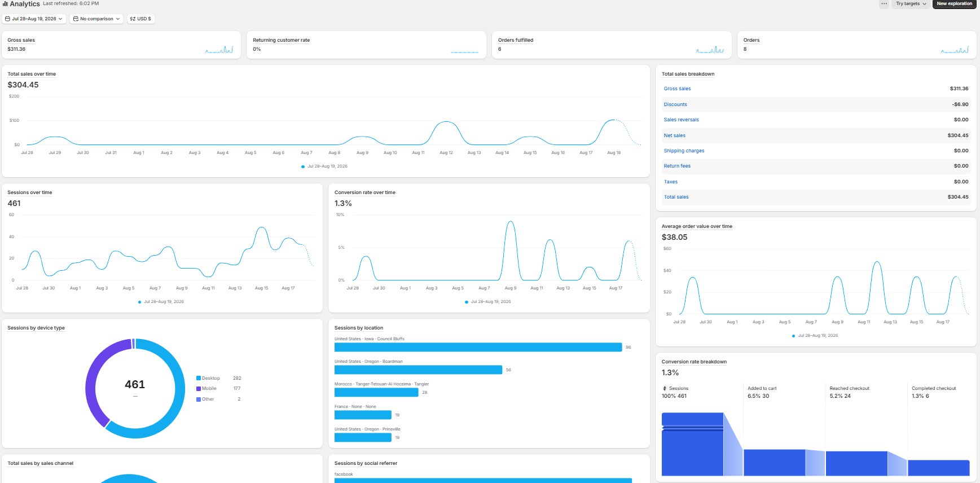Click the Gross sales sparkline
The width and height of the screenshot is (980, 483).
click(x=219, y=50)
